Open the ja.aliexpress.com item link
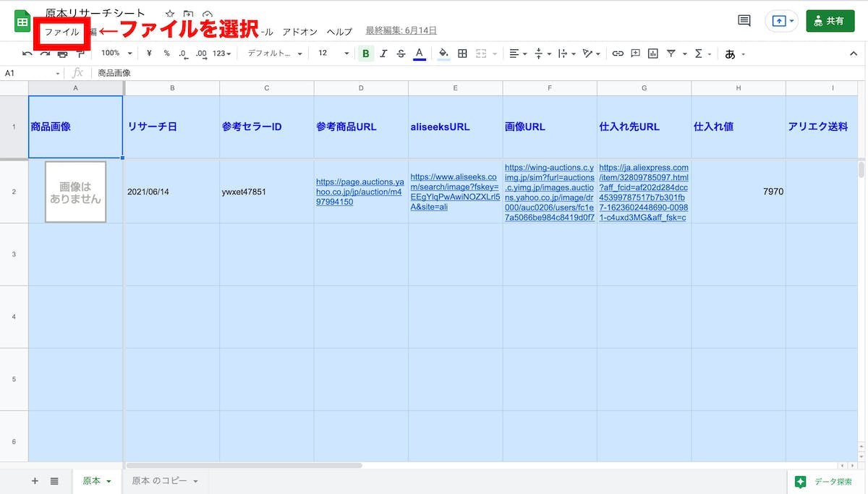The height and width of the screenshot is (494, 868). [x=644, y=192]
